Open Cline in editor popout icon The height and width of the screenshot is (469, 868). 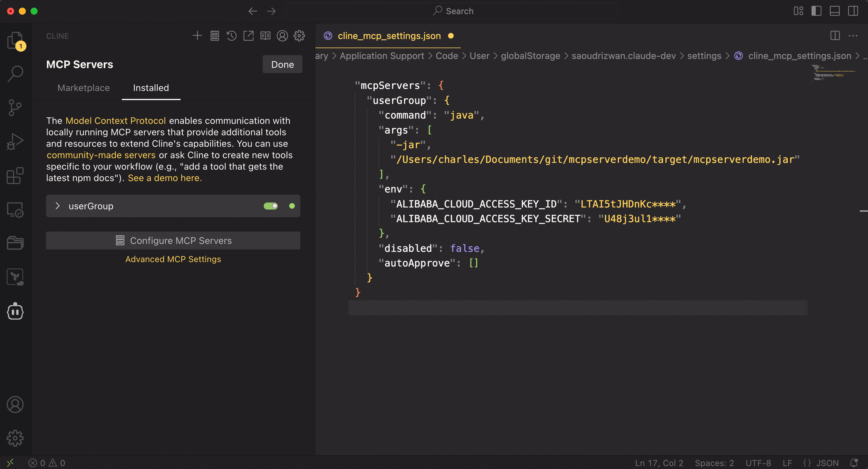pyautogui.click(x=248, y=36)
